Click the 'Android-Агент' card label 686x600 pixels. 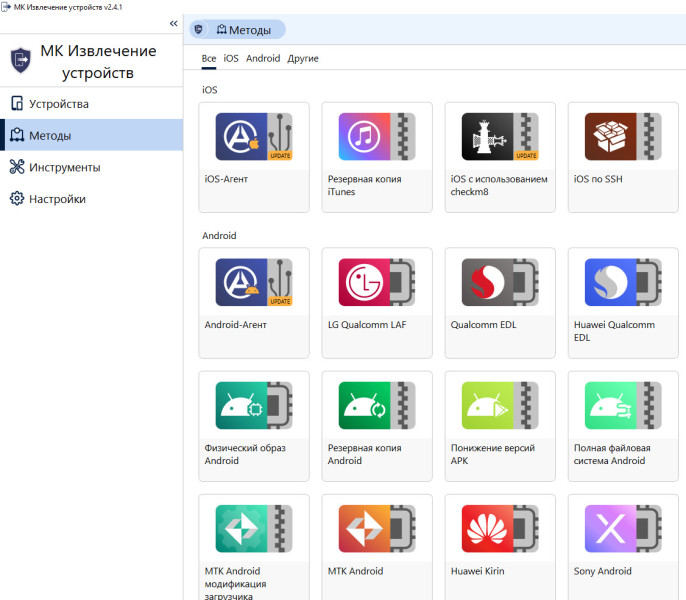tap(235, 325)
